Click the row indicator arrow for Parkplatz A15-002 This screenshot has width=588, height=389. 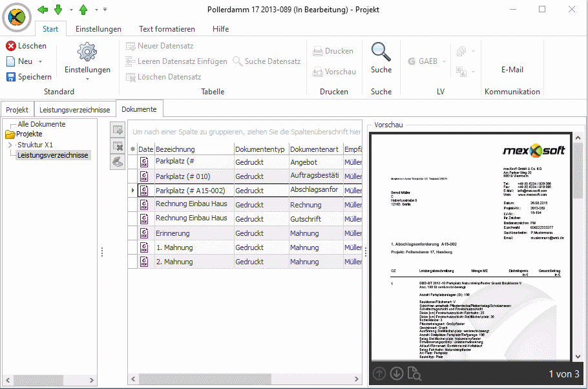(132, 191)
